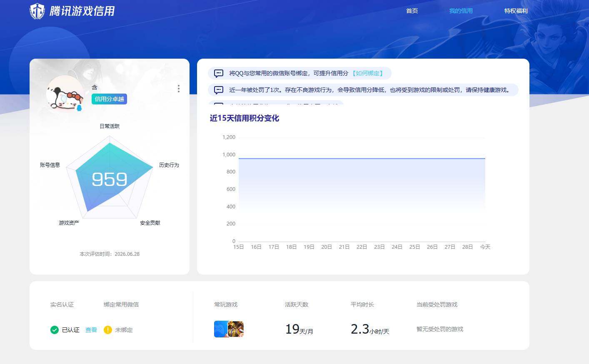Click the 今天 chart axis label

pos(485,247)
